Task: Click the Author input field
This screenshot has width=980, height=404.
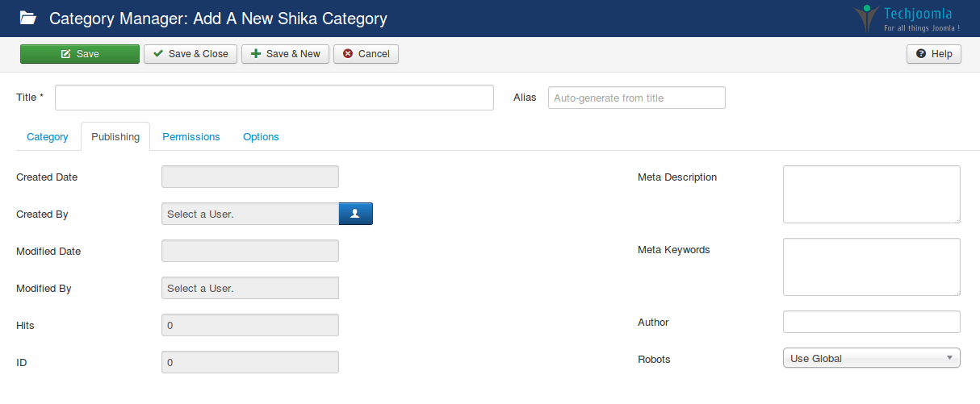Action: [871, 322]
